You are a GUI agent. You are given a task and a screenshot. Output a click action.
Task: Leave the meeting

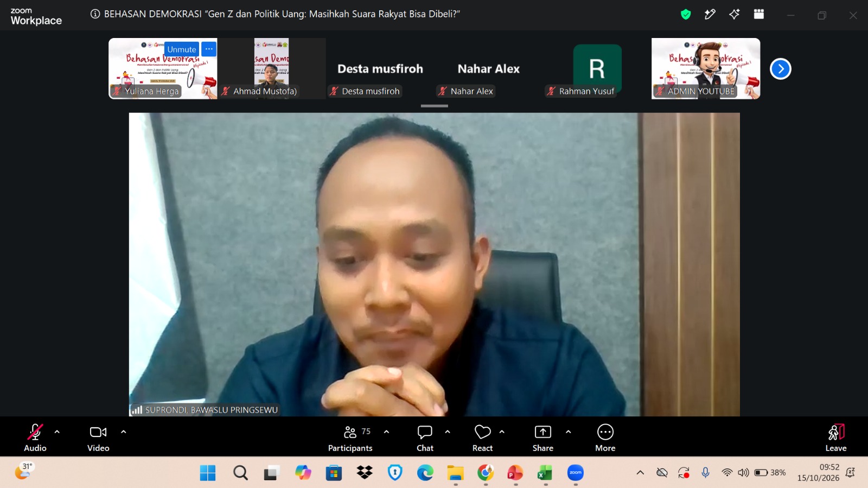point(836,438)
